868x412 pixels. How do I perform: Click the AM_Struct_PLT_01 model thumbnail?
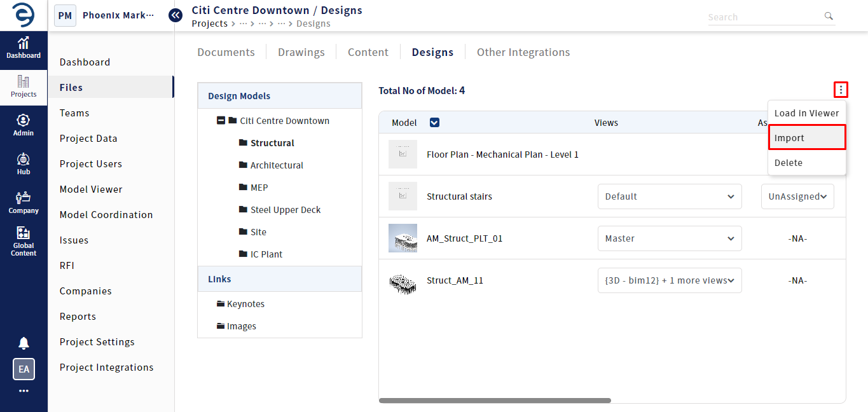coord(403,238)
